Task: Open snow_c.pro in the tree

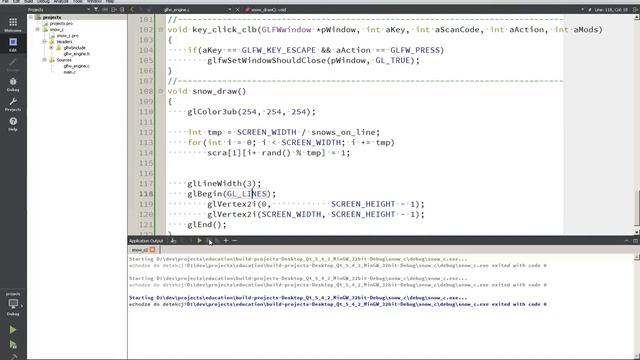Action: [67, 36]
